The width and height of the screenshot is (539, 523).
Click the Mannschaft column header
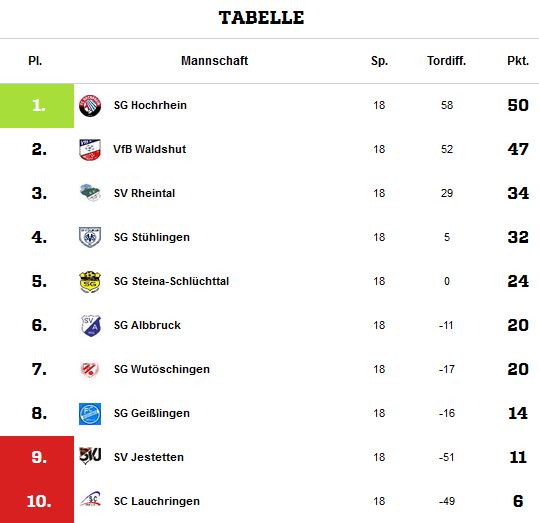[214, 61]
